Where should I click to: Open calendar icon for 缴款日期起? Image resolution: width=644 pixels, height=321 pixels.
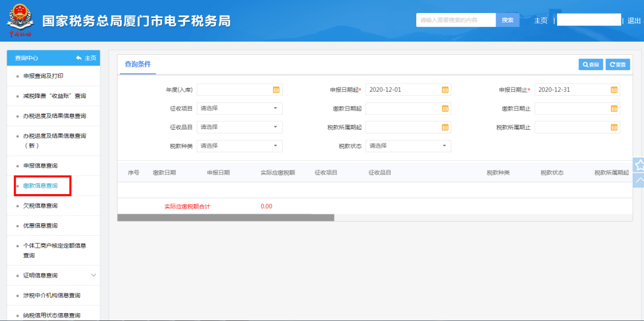[x=445, y=108]
